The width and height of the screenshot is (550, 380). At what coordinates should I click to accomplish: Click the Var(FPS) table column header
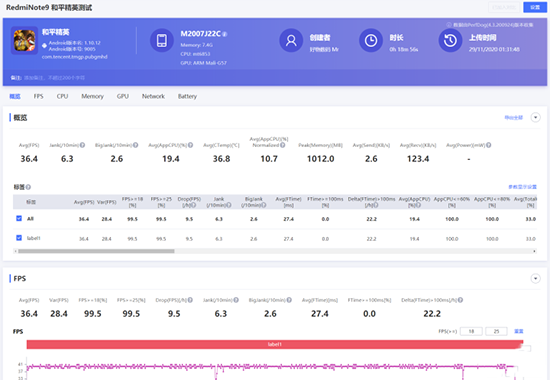pyautogui.click(x=107, y=202)
